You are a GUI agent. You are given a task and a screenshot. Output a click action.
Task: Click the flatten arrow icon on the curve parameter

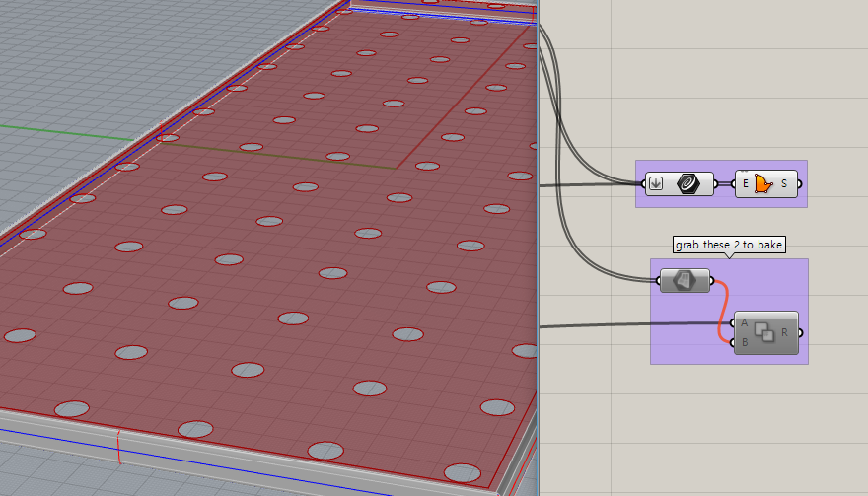coord(656,183)
